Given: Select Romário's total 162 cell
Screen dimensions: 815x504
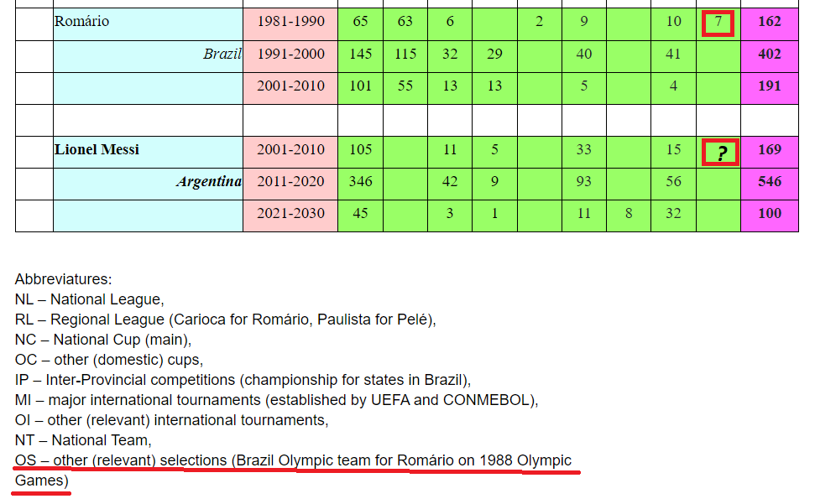Looking at the screenshot, I should [x=770, y=23].
